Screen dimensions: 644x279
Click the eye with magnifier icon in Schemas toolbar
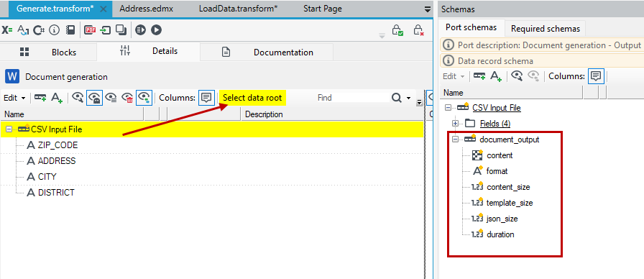[516, 76]
